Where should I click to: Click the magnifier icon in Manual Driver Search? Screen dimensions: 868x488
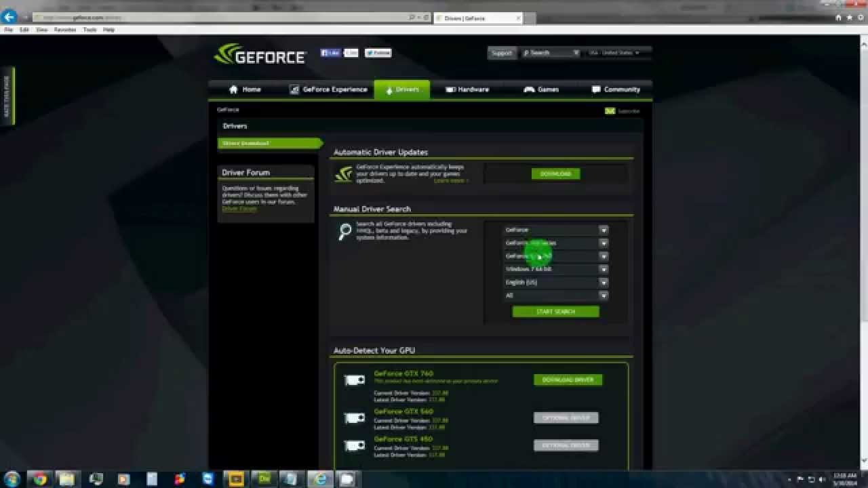pyautogui.click(x=344, y=231)
